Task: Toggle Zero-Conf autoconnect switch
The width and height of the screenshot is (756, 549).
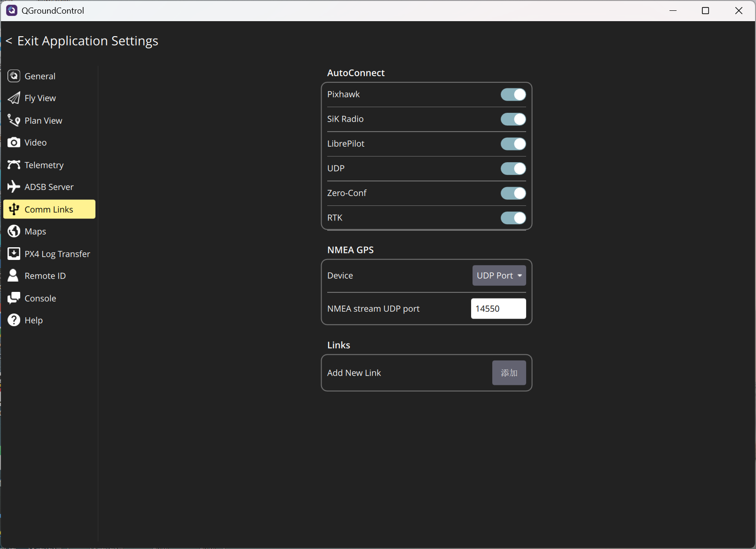Action: click(513, 193)
